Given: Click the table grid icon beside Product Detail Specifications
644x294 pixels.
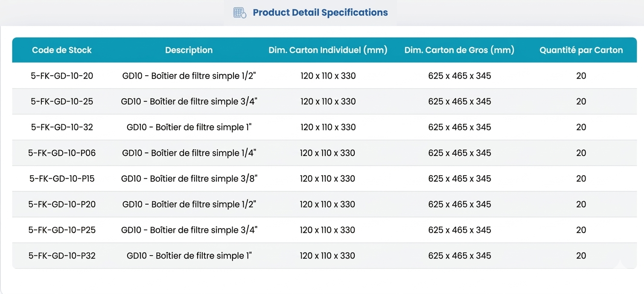Looking at the screenshot, I should coord(240,13).
